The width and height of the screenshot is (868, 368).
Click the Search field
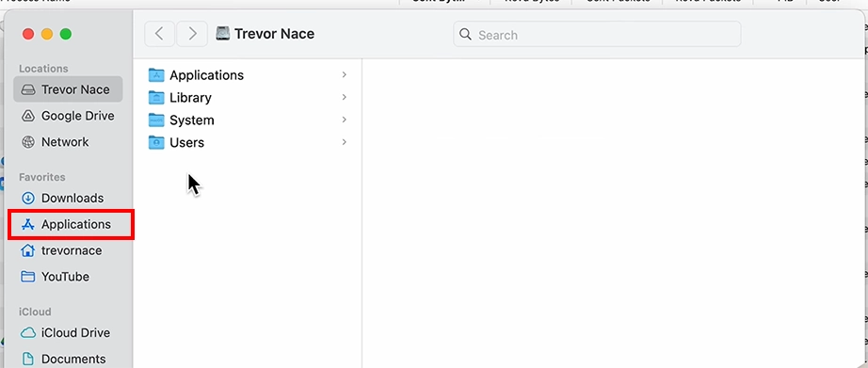(x=597, y=34)
